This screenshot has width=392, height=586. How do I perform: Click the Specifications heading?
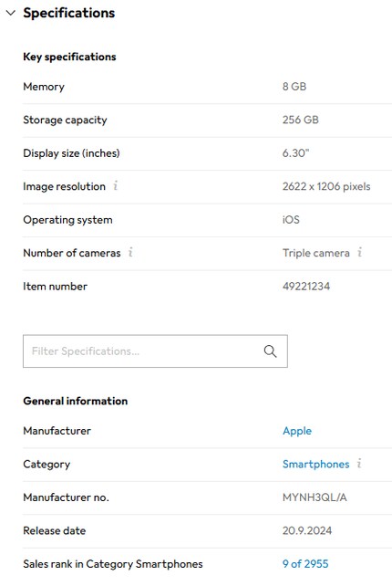point(69,13)
